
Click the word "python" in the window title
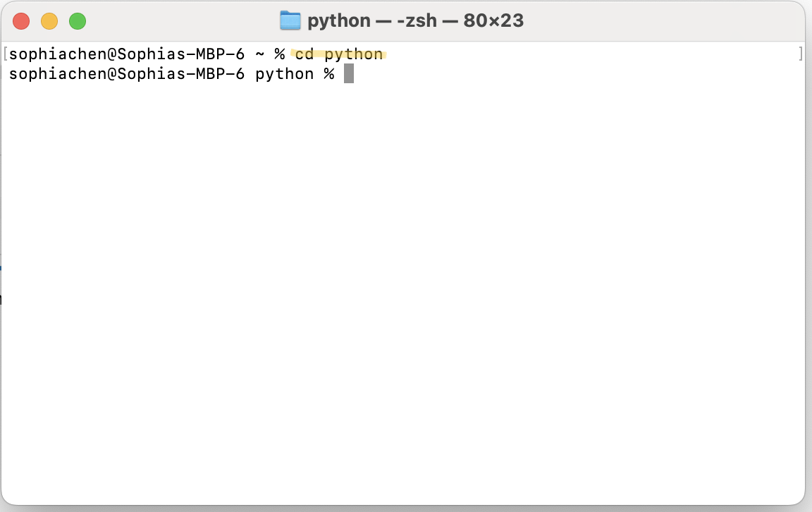338,21
